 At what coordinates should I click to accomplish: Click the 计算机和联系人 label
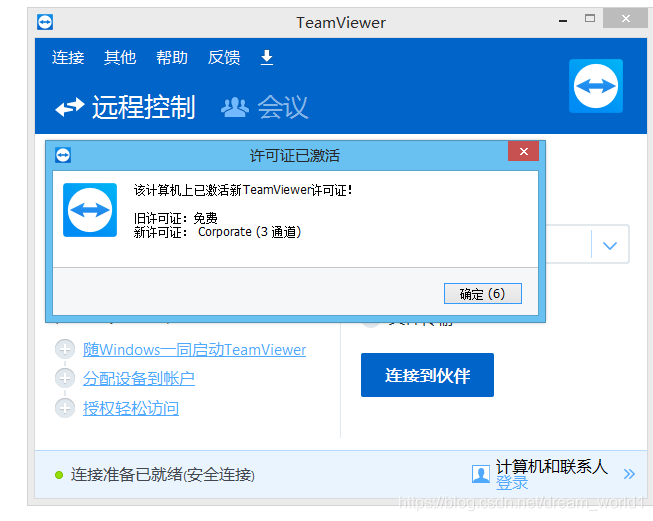tap(551, 466)
